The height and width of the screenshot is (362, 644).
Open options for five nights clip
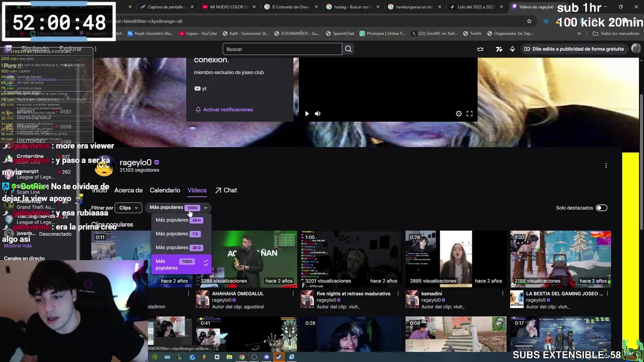[397, 294]
